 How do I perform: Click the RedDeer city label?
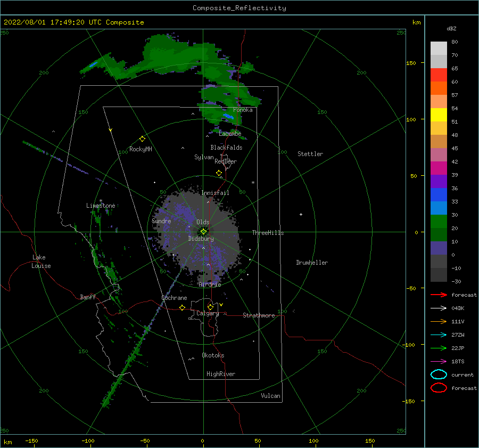point(226,161)
